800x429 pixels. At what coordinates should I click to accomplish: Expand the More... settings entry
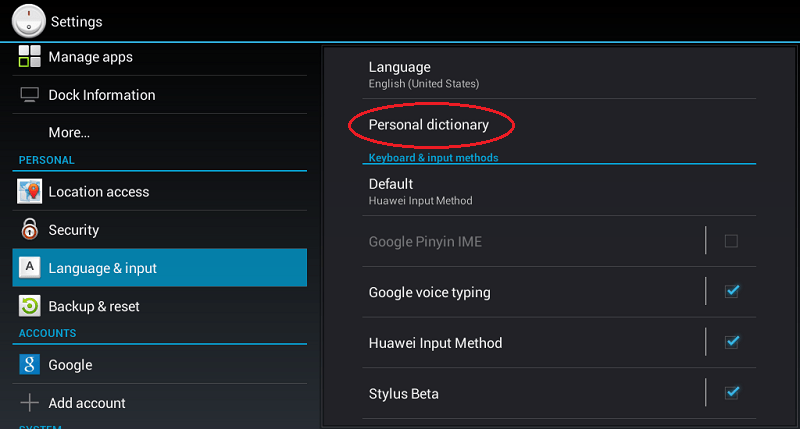pos(160,133)
